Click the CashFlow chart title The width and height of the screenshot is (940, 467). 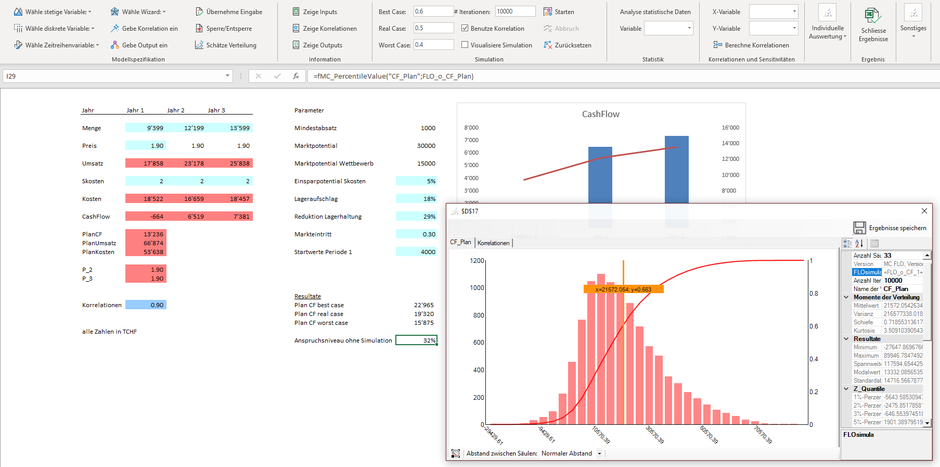click(x=601, y=115)
